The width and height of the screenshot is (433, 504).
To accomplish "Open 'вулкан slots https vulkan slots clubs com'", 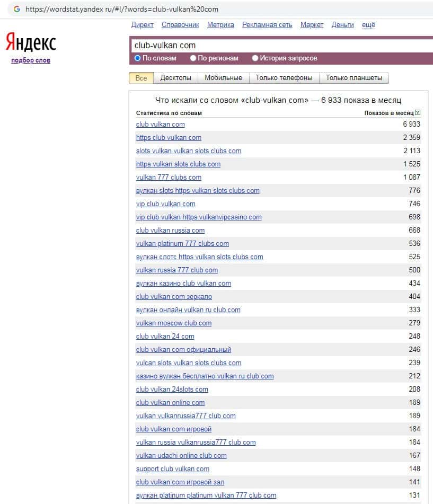I will 198,191.
